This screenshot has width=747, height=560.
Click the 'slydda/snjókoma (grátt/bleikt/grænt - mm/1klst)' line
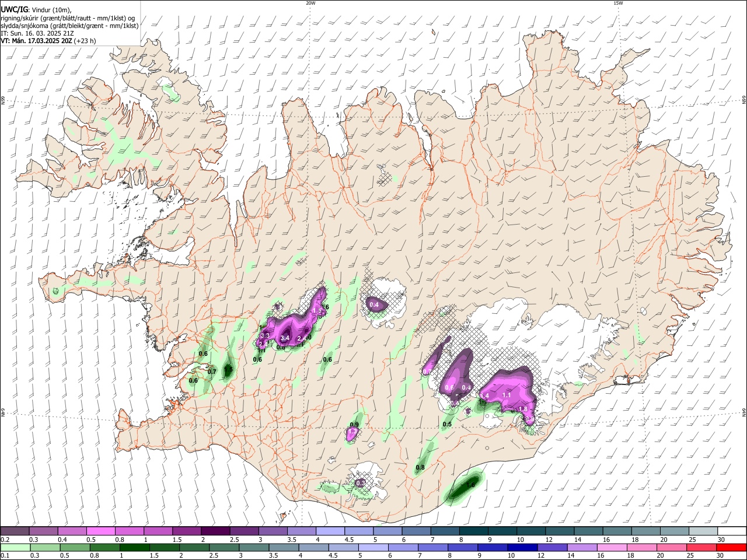coord(69,26)
